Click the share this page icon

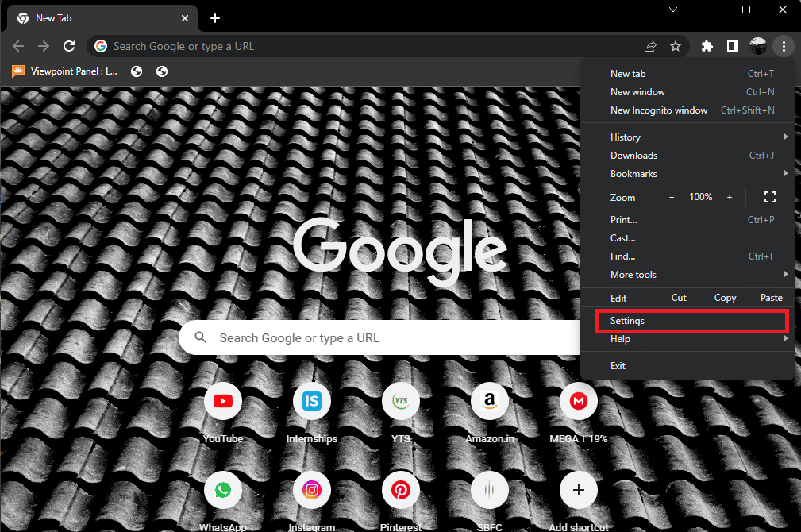(x=650, y=47)
